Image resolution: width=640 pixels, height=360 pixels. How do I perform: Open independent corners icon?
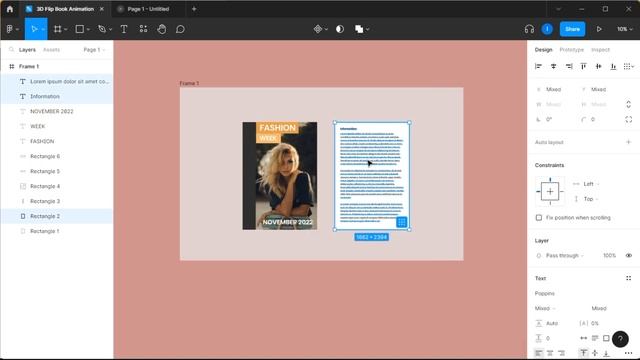click(x=629, y=119)
